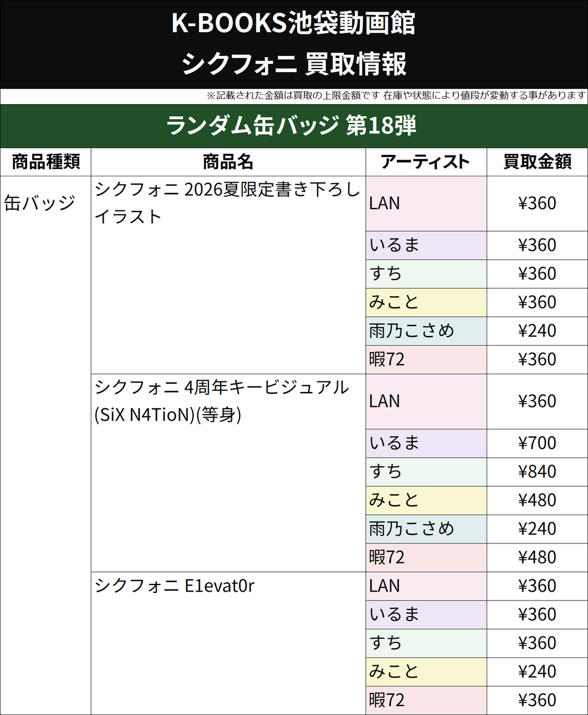Click 'すち' in the E1evat0r group
The width and height of the screenshot is (588, 715).
pyautogui.click(x=426, y=643)
